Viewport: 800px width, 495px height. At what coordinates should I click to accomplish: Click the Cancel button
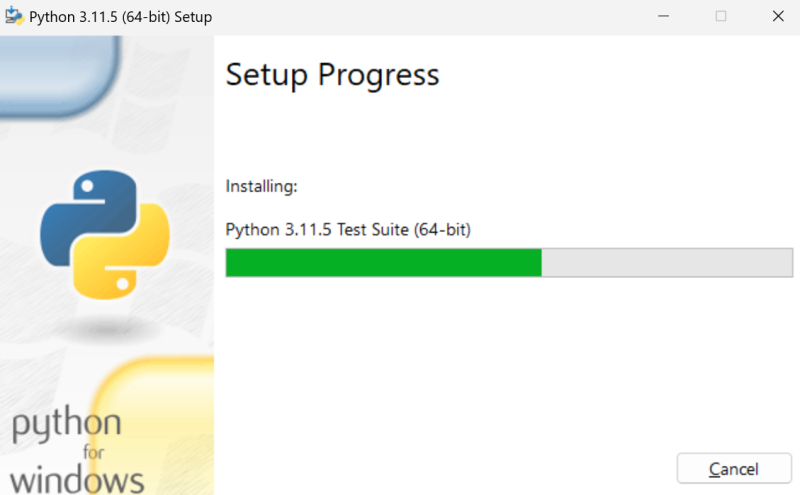(734, 468)
